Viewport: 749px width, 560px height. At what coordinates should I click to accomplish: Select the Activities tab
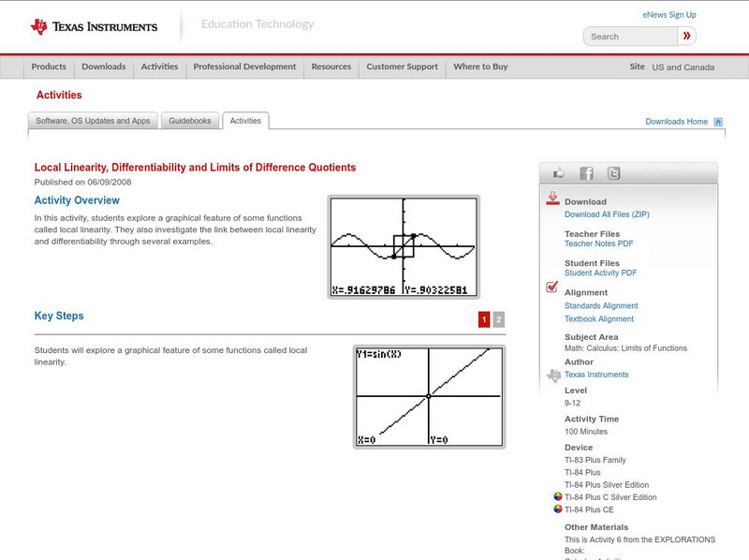point(245,121)
